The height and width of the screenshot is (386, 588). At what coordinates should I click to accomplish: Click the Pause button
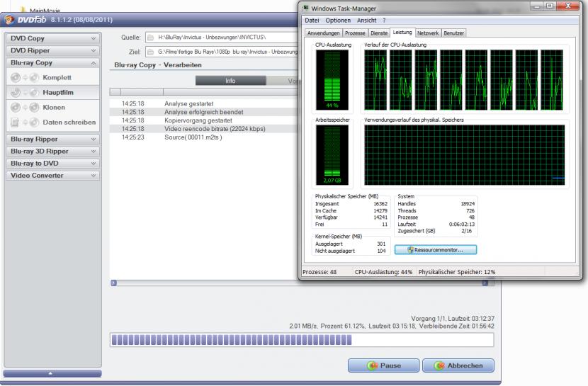[x=384, y=365]
